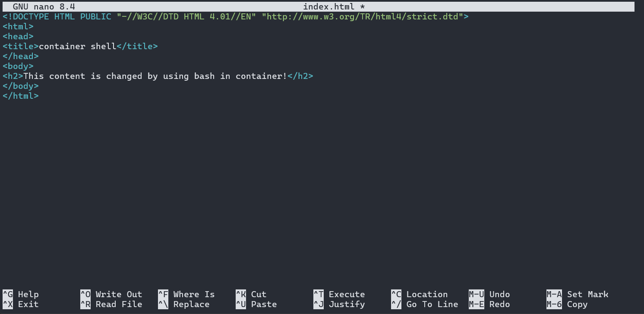Viewport: 644px width, 314px height.
Task: Select the M-6 Copy shortcut
Action: coord(567,304)
